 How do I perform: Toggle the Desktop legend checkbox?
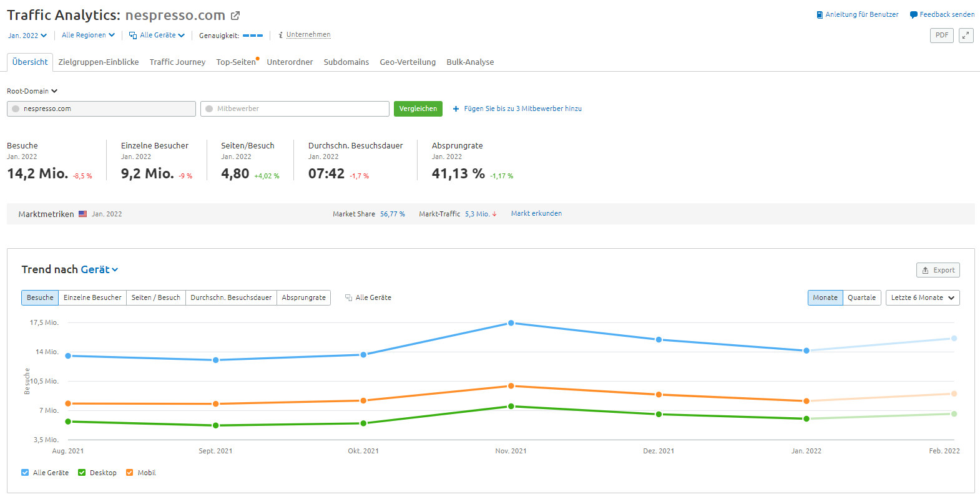tap(82, 473)
